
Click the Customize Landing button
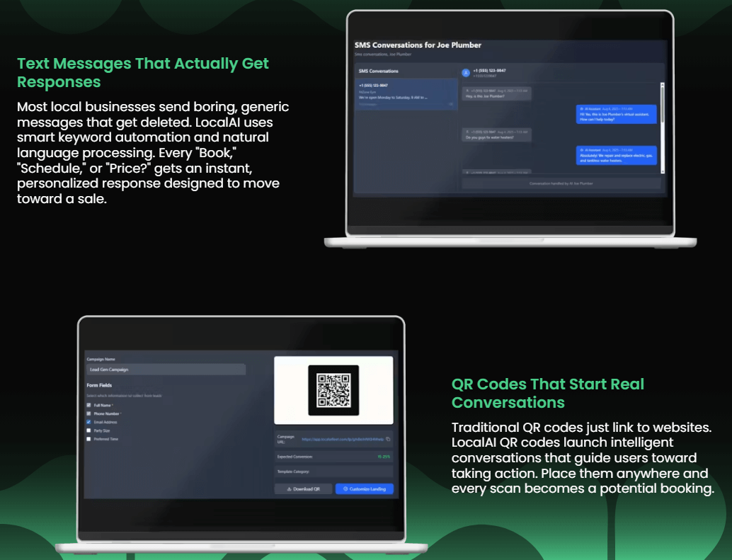point(364,489)
